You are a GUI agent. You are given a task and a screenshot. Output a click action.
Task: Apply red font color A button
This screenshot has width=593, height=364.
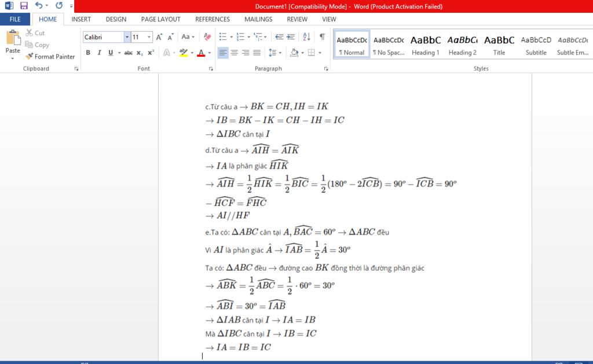point(201,53)
